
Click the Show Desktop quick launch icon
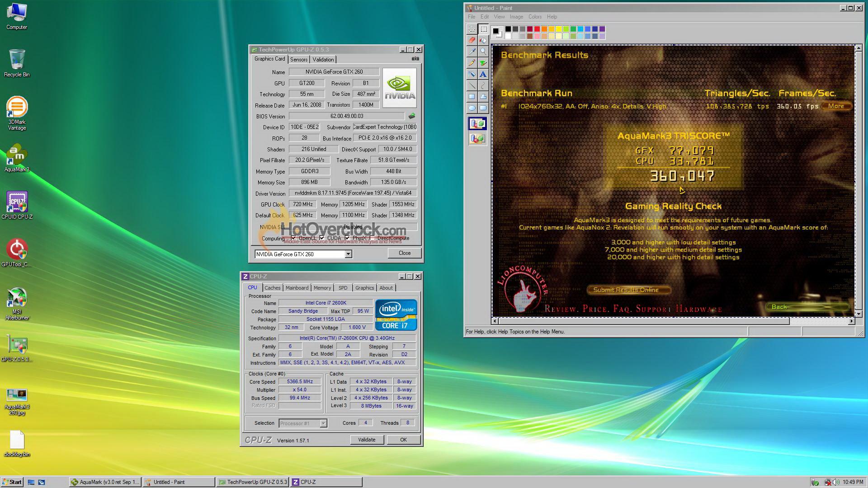(31, 482)
